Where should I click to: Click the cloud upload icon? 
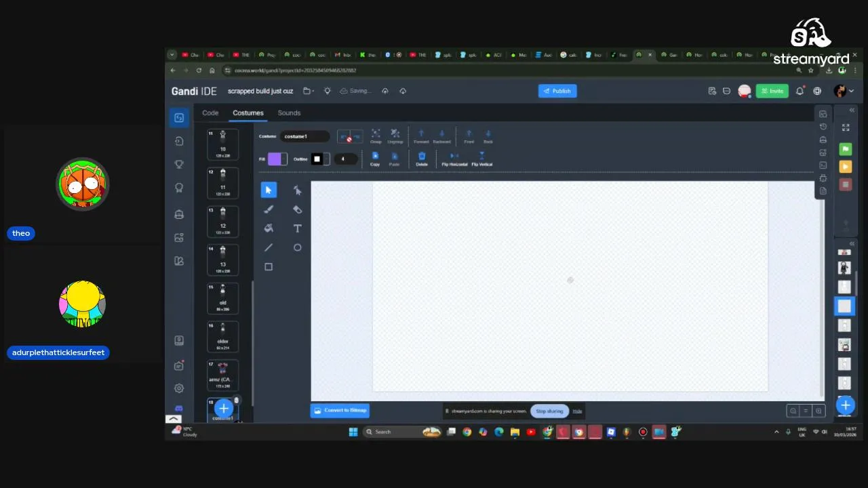[x=385, y=91]
